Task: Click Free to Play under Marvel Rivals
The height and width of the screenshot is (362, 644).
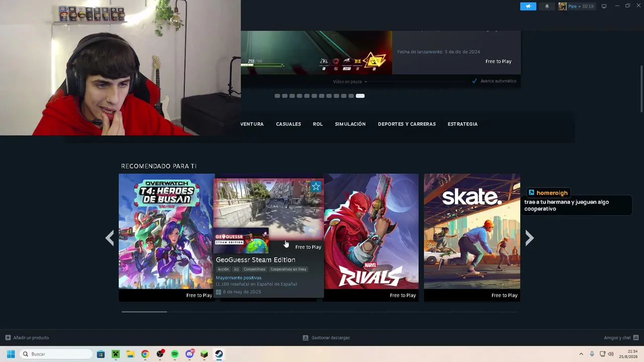Action: pos(403,296)
